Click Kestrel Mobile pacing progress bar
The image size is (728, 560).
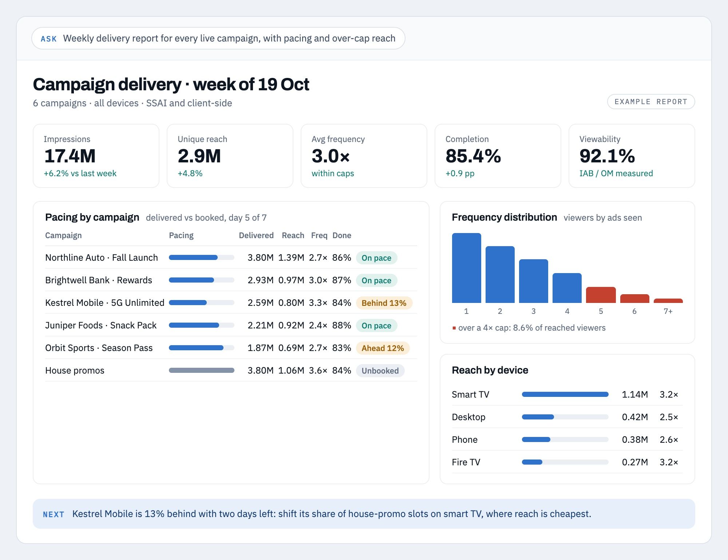click(202, 303)
